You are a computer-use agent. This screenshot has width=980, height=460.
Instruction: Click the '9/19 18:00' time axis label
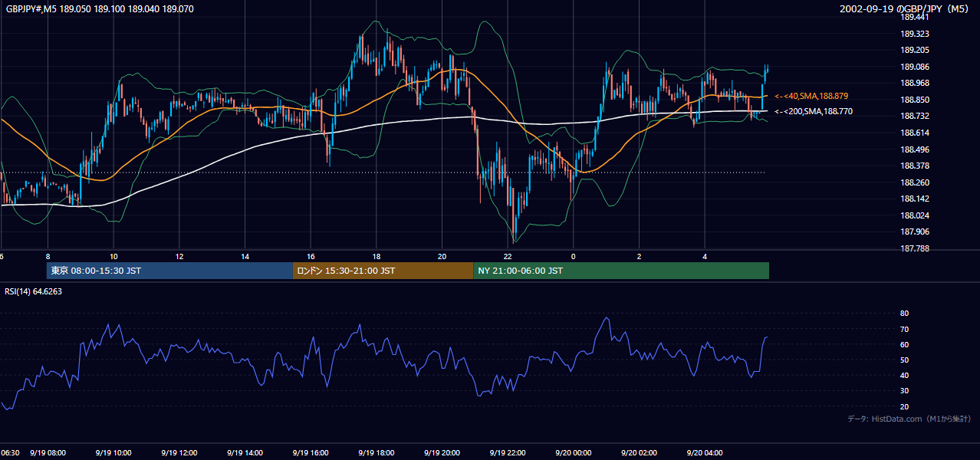(x=377, y=453)
